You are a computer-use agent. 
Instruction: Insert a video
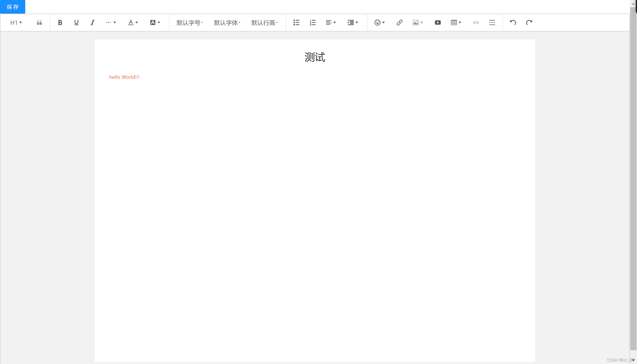click(x=438, y=23)
